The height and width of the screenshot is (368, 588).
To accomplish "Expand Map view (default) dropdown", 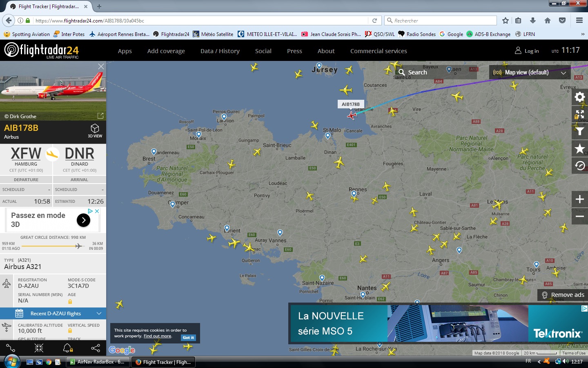I will click(x=530, y=72).
